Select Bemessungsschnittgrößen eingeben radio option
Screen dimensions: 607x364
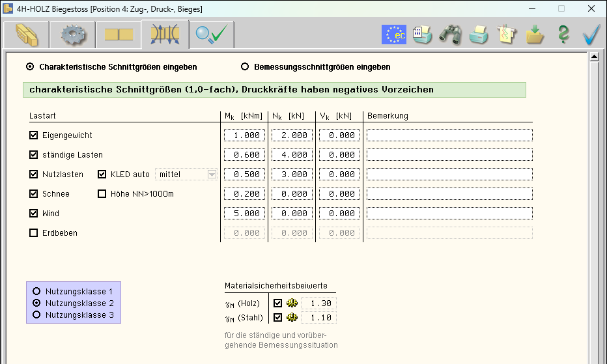pyautogui.click(x=245, y=66)
